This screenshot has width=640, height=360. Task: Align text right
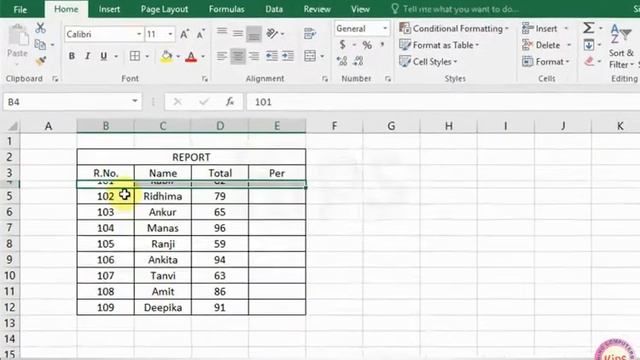tap(254, 56)
